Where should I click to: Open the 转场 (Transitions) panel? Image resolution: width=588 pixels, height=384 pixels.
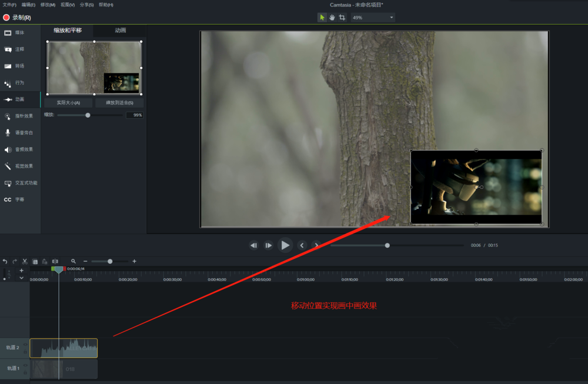19,66
